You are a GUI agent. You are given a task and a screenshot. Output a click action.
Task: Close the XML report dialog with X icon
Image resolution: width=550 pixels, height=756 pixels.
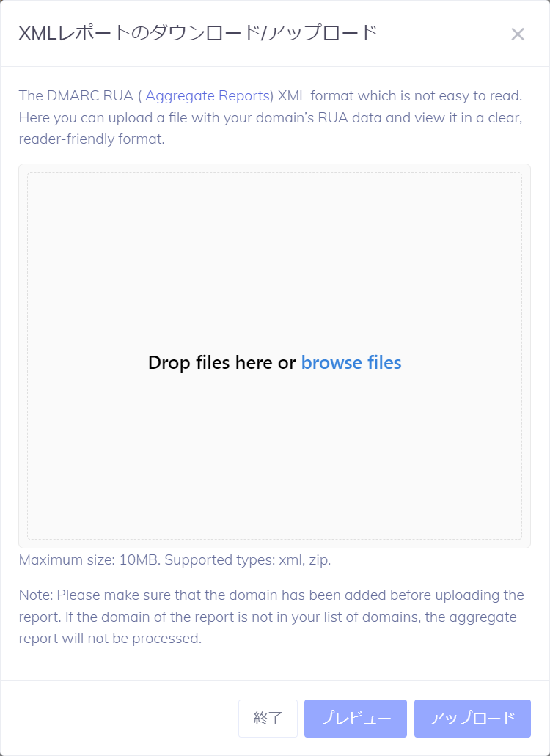click(518, 34)
